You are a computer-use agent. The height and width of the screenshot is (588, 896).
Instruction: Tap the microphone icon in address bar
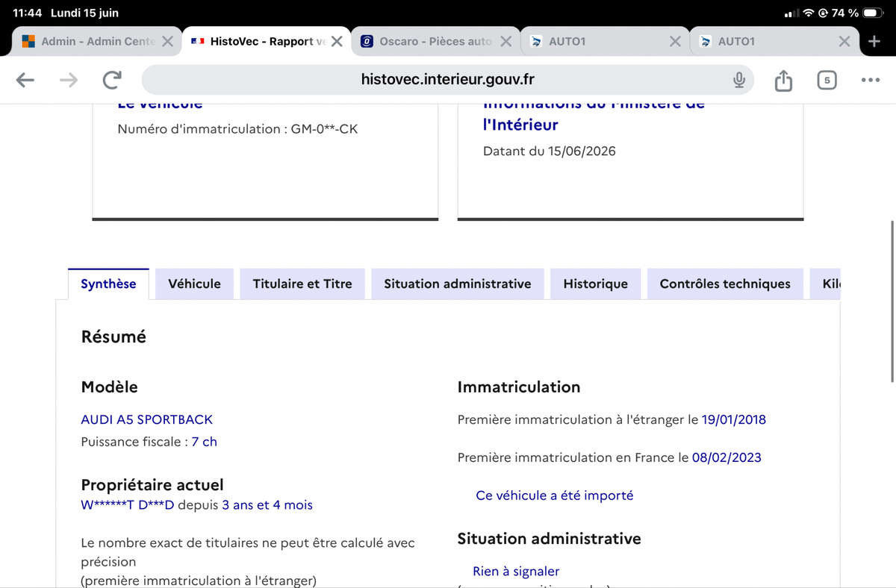coord(738,80)
